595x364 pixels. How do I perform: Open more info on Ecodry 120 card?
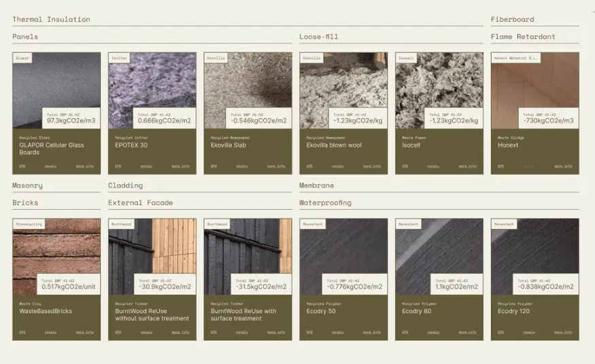[563, 332]
